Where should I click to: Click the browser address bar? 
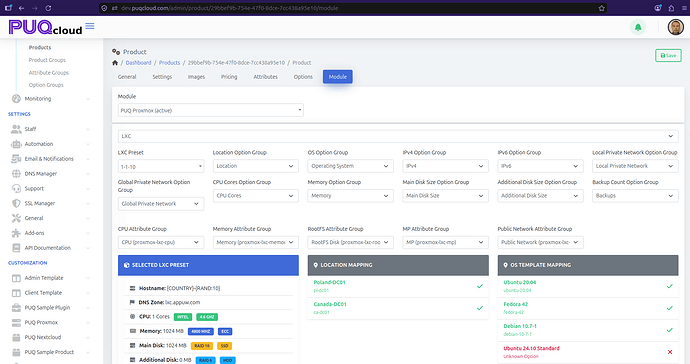click(352, 8)
